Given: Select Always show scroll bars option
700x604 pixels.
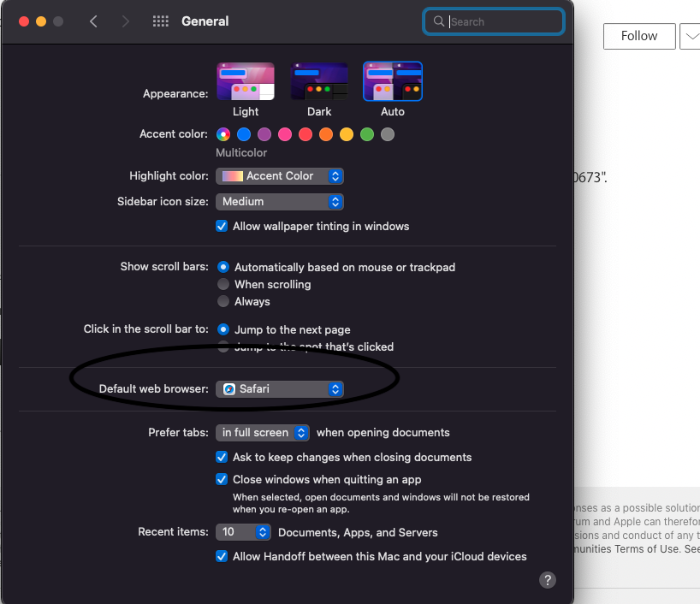Looking at the screenshot, I should click(223, 301).
